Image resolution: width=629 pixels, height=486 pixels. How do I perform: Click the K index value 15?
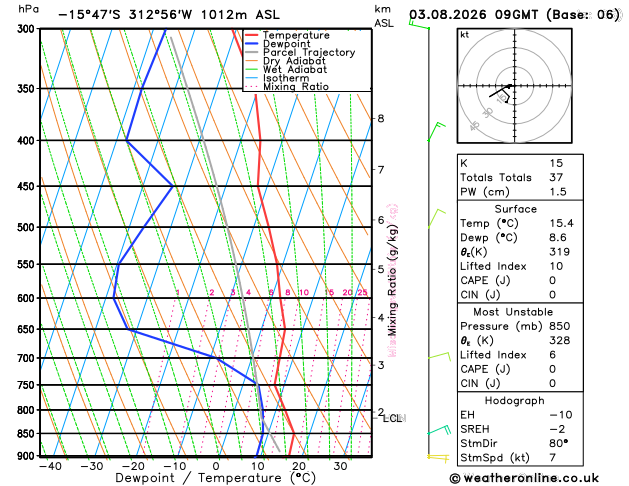point(556,163)
